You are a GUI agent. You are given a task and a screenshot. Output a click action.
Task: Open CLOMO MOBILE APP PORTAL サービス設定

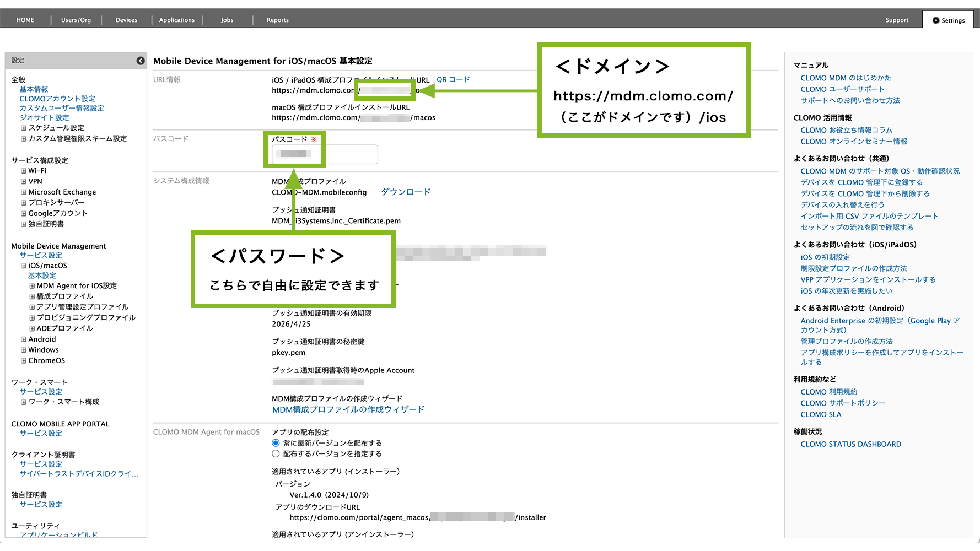pos(41,434)
